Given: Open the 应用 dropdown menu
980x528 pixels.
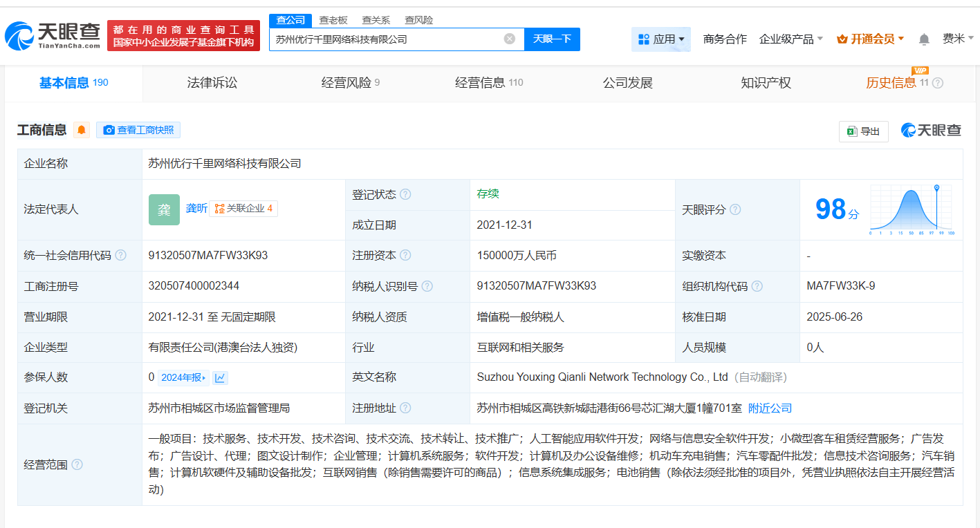Looking at the screenshot, I should (661, 39).
